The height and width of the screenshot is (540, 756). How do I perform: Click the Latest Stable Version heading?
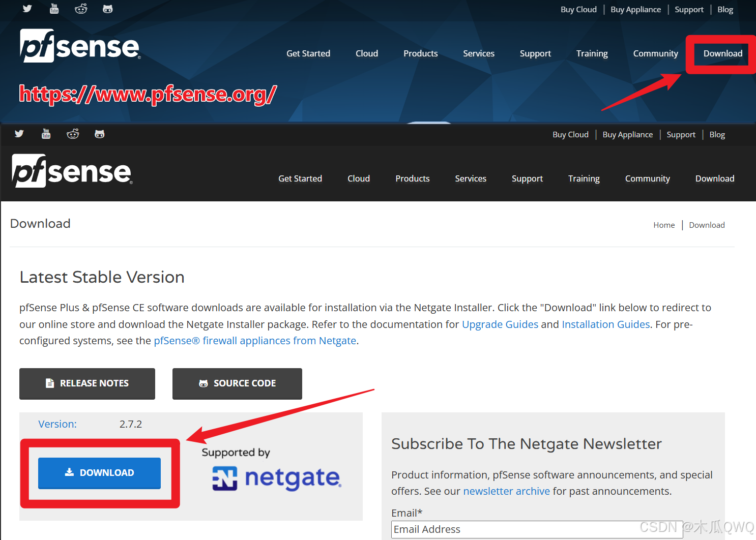pyautogui.click(x=102, y=277)
